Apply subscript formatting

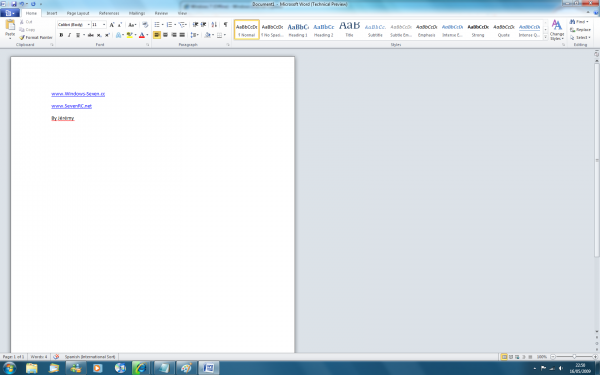click(99, 35)
